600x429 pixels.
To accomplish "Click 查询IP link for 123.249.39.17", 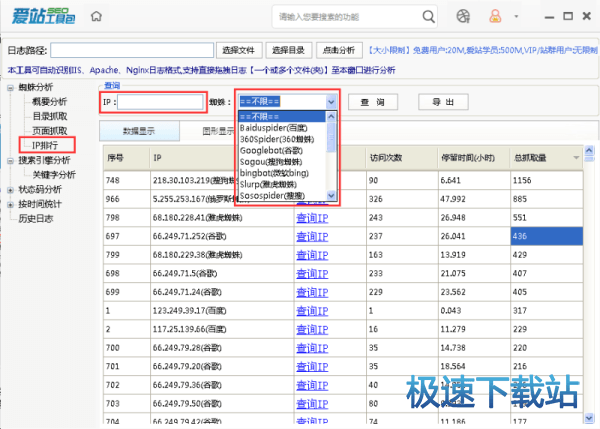I will coord(312,311).
